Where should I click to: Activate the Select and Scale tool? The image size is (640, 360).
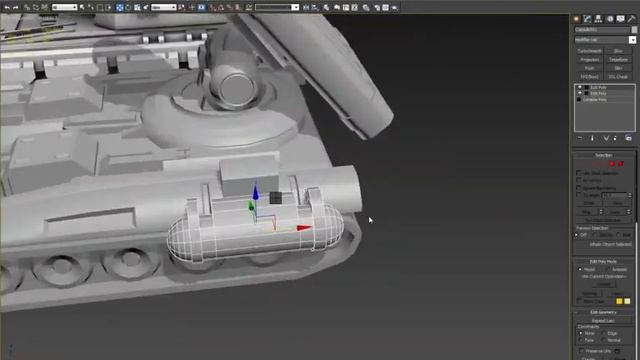[x=137, y=7]
